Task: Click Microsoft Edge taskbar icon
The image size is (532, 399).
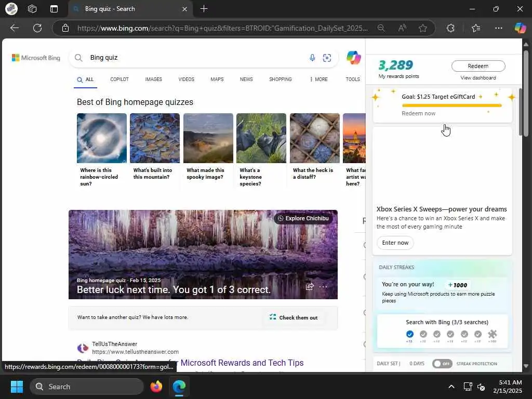Action: point(179,387)
